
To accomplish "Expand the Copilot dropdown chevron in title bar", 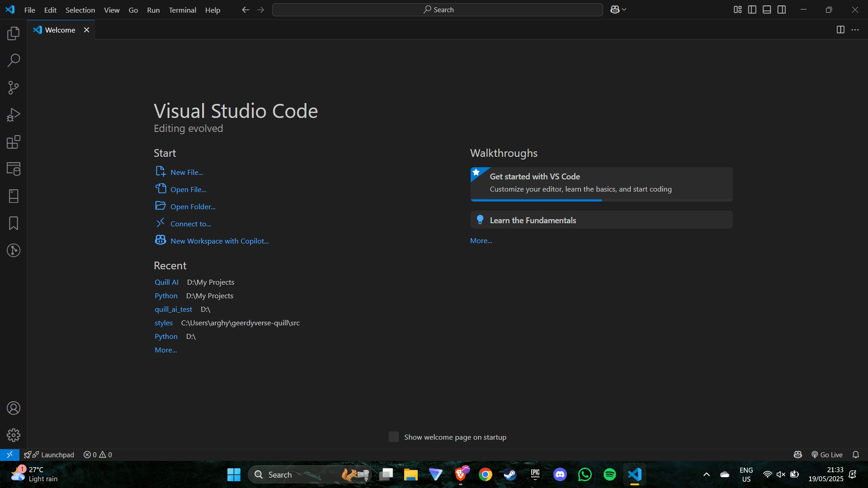I will (624, 9).
